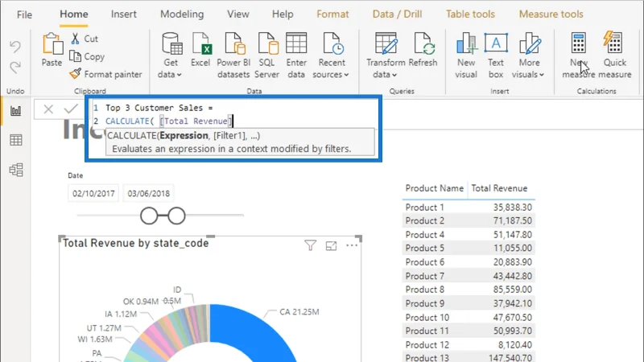644x362 pixels.
Task: Copy using the Copy icon
Action: click(75, 56)
